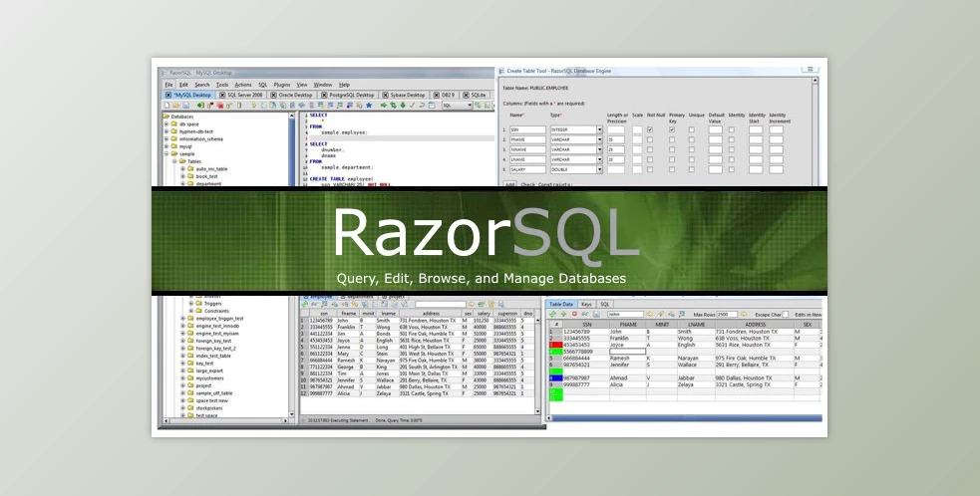This screenshot has width=980, height=496.
Task: Toggle Not Null checkbox for SSN row
Action: [x=650, y=129]
